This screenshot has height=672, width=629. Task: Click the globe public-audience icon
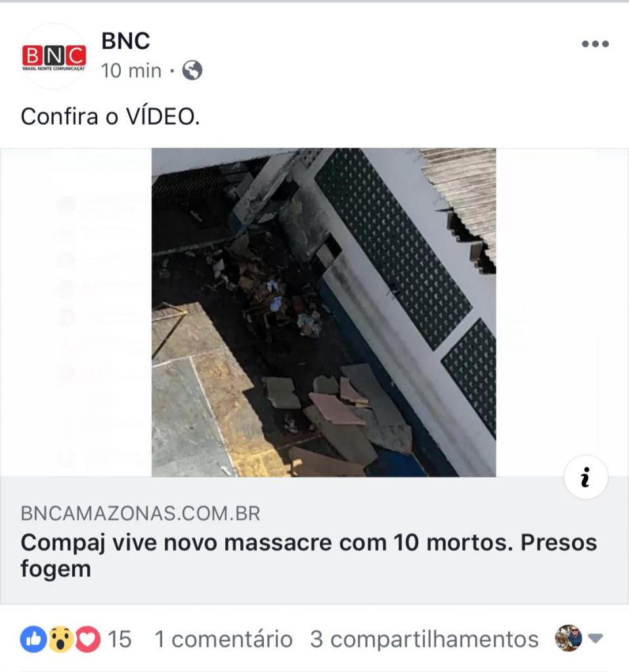coord(192,70)
